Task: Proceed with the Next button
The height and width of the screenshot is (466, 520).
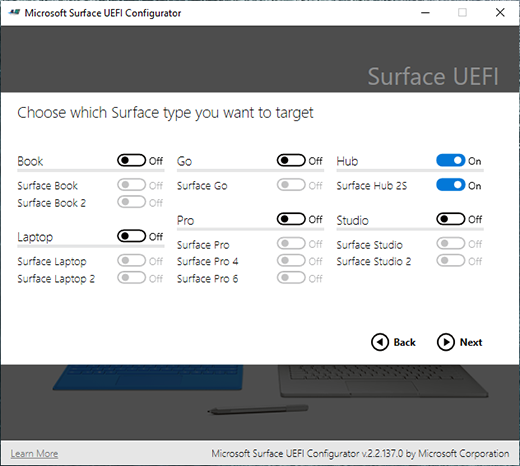Action: click(460, 342)
